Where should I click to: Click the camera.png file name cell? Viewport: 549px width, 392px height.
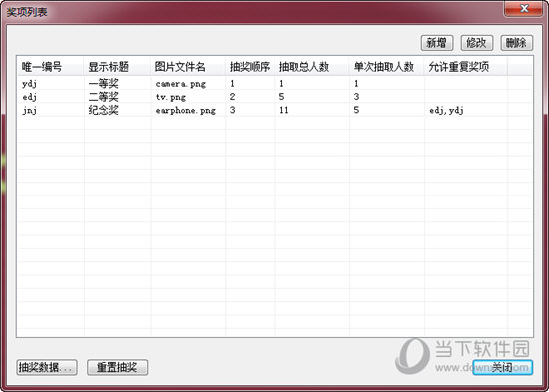(181, 84)
